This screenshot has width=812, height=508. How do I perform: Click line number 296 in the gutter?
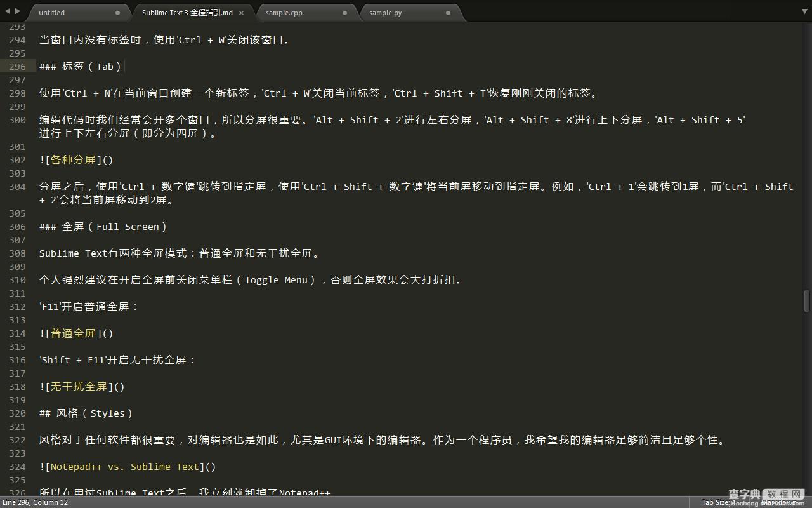pyautogui.click(x=17, y=67)
